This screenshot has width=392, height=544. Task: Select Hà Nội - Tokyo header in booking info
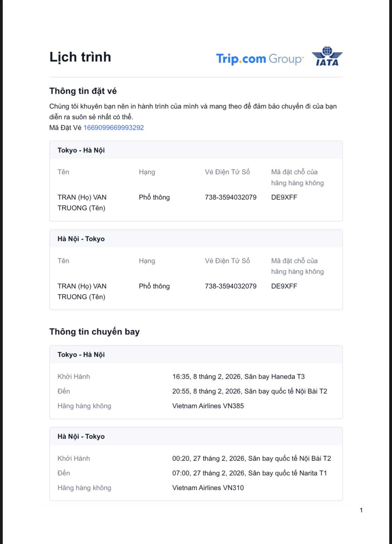[x=81, y=239]
